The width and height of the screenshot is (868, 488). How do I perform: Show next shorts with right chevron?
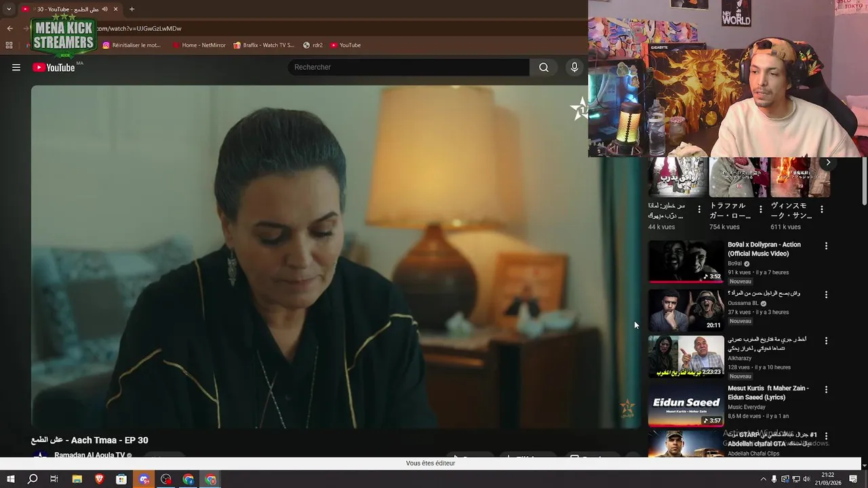pos(828,163)
